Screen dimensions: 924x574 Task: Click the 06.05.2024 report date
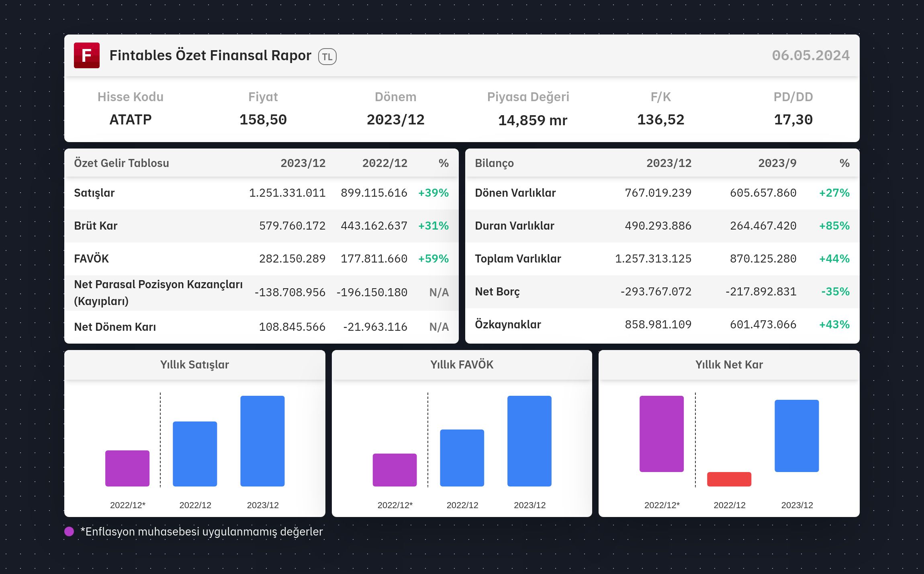(x=810, y=55)
